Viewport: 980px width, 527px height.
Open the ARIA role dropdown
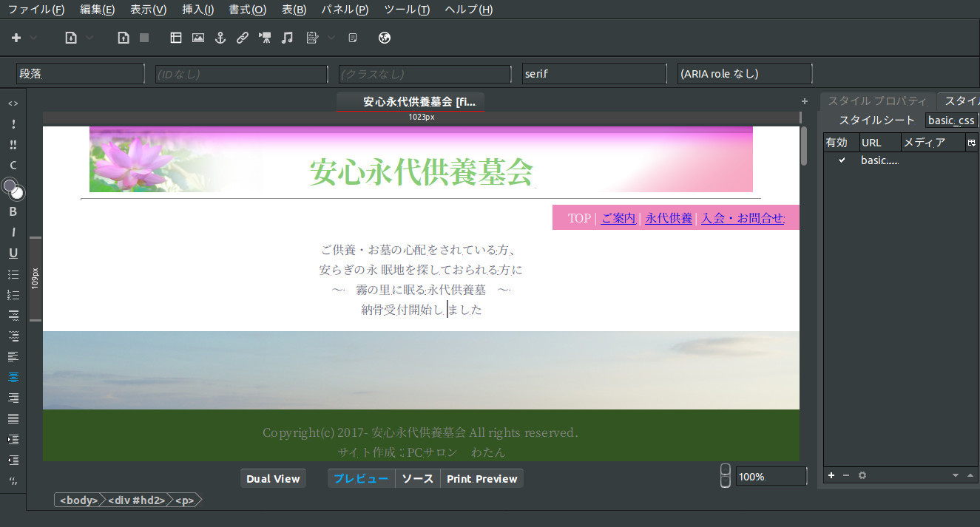[745, 74]
